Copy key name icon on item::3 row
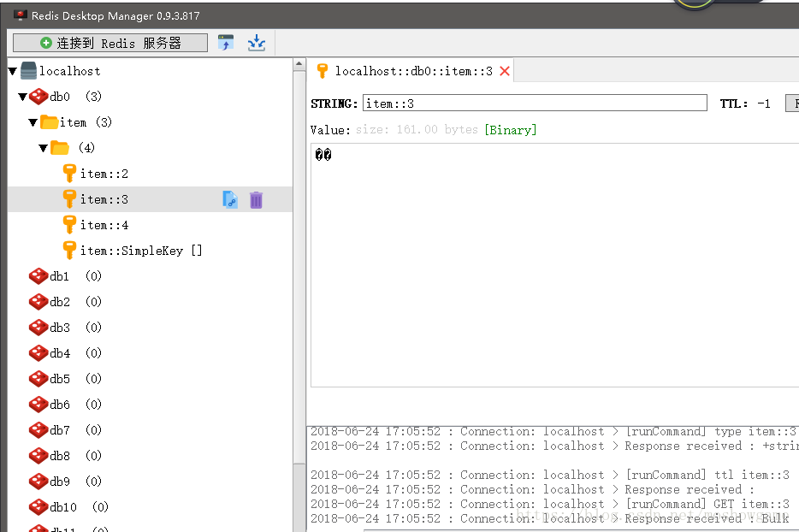The height and width of the screenshot is (532, 799). (230, 200)
